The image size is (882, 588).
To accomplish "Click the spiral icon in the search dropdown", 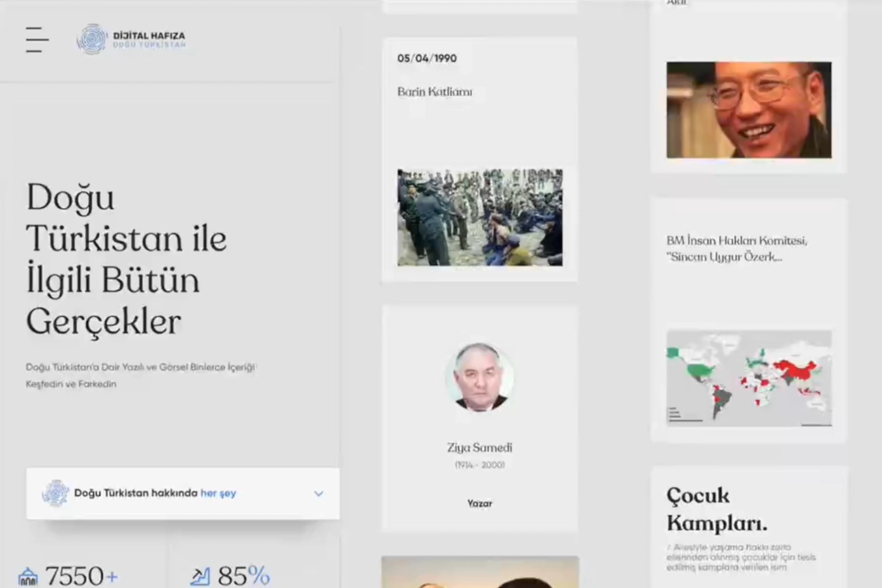I will [55, 493].
